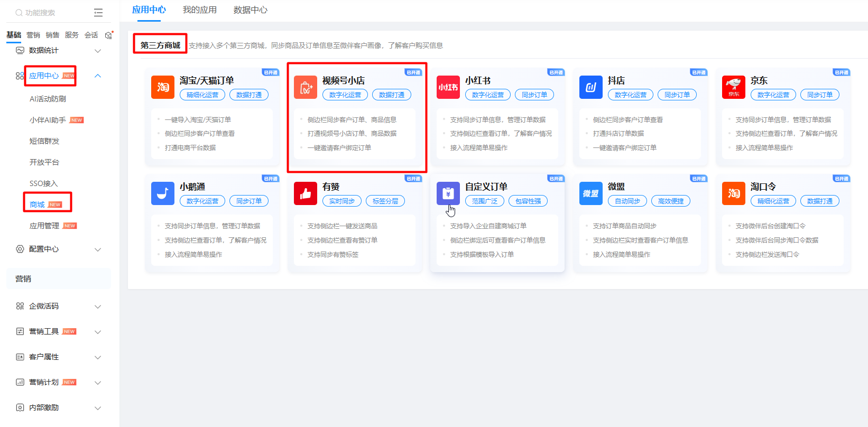This screenshot has width=868, height=427.
Task: Click the 微盟 blue logo icon
Action: pos(591,193)
